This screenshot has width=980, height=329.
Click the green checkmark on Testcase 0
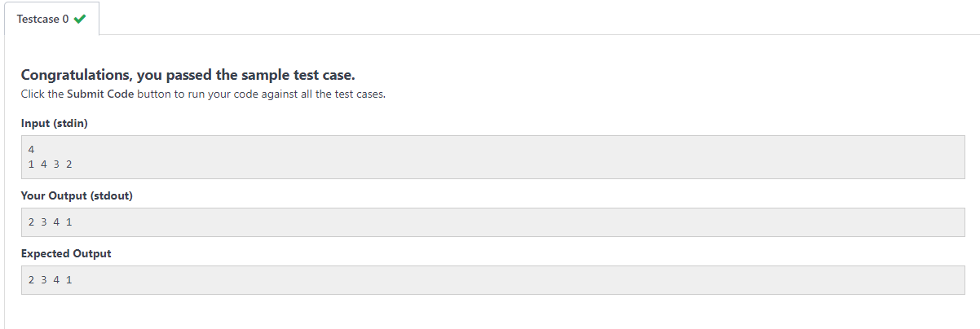79,19
